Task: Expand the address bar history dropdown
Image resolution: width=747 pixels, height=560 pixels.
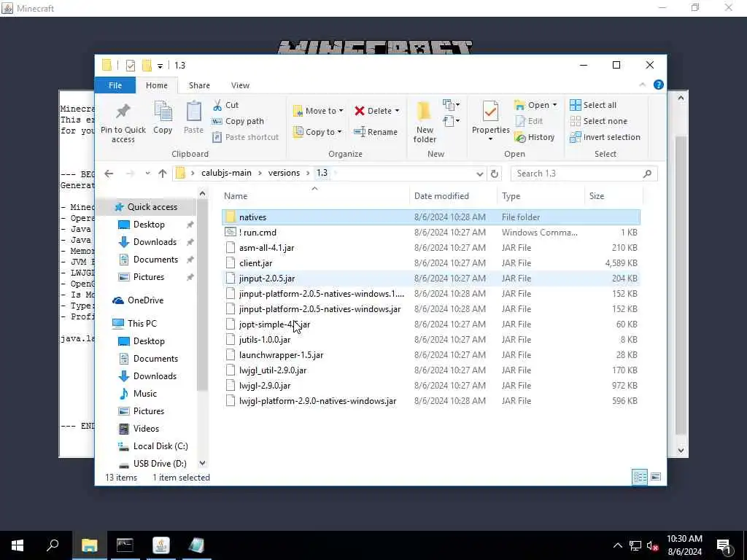Action: 480,174
